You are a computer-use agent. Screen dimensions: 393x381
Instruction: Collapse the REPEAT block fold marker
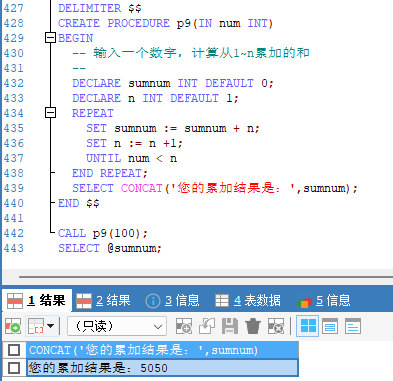pyautogui.click(x=50, y=113)
